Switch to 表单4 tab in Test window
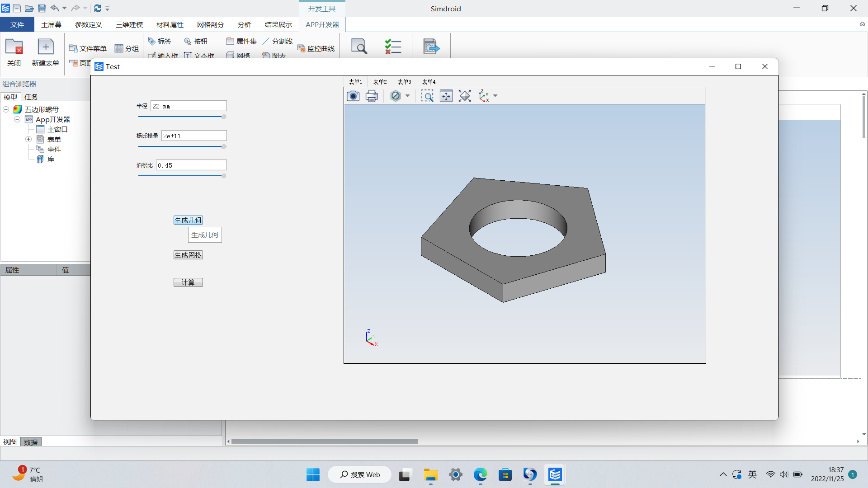This screenshot has height=488, width=868. coord(429,82)
